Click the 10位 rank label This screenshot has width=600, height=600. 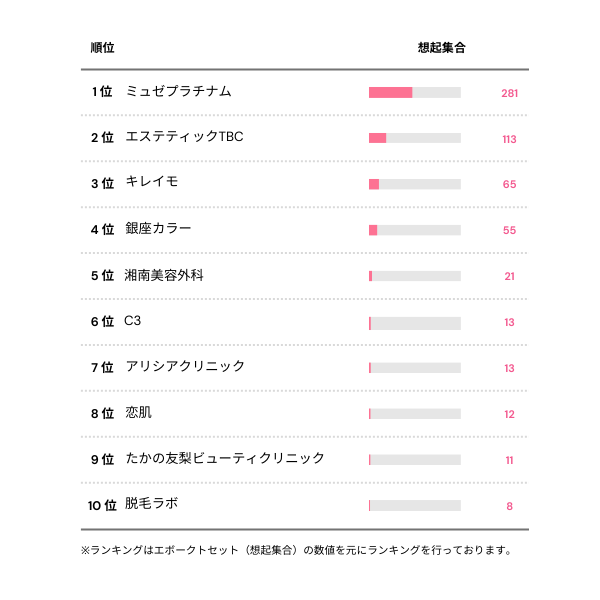[103, 505]
